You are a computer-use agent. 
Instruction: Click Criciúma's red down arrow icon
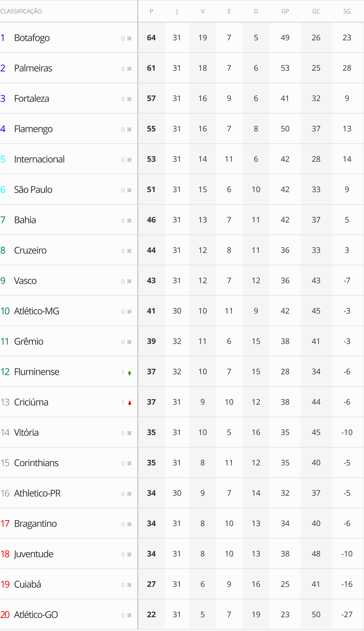tap(129, 403)
